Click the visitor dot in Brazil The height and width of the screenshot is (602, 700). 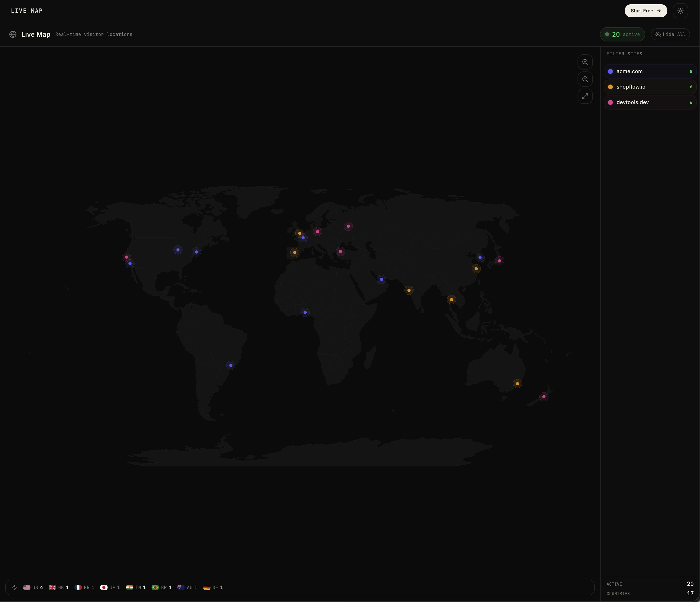231,365
